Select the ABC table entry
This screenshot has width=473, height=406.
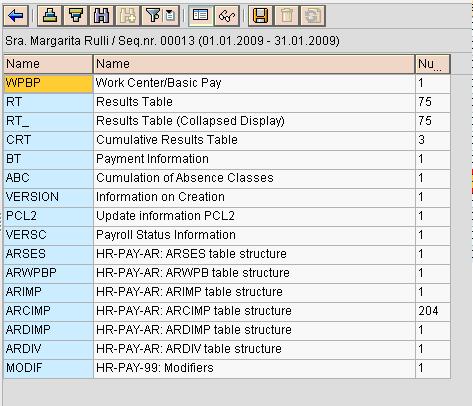click(48, 178)
